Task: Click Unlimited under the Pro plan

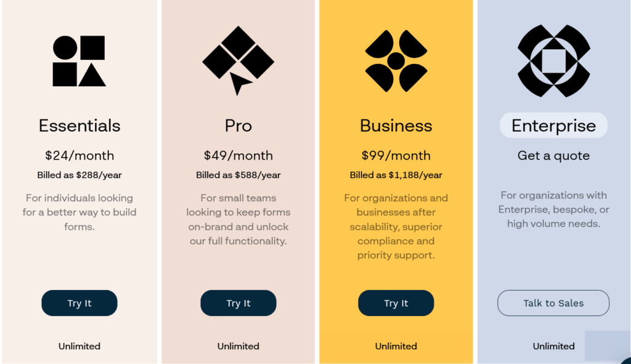Action: coord(238,346)
